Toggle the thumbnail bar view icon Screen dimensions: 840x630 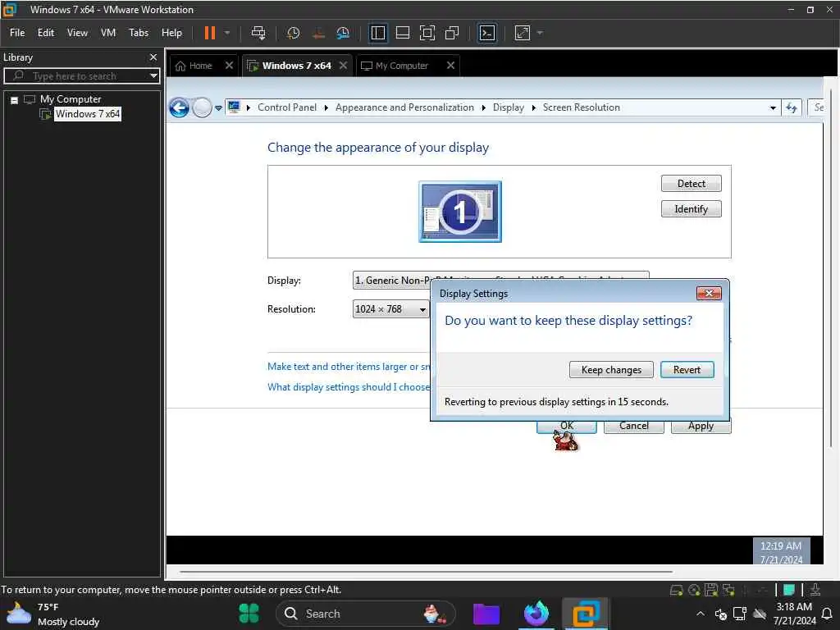402,33
